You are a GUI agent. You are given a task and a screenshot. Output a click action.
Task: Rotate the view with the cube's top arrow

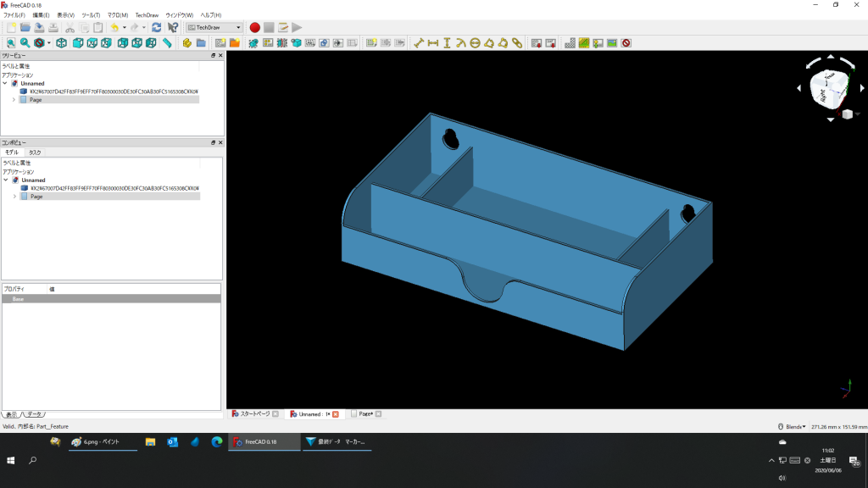tap(831, 57)
